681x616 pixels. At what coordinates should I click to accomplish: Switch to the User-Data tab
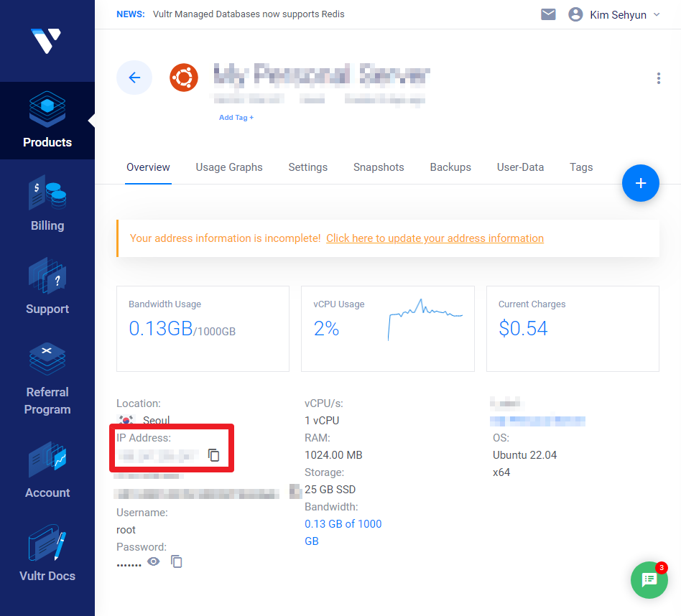pyautogui.click(x=520, y=167)
